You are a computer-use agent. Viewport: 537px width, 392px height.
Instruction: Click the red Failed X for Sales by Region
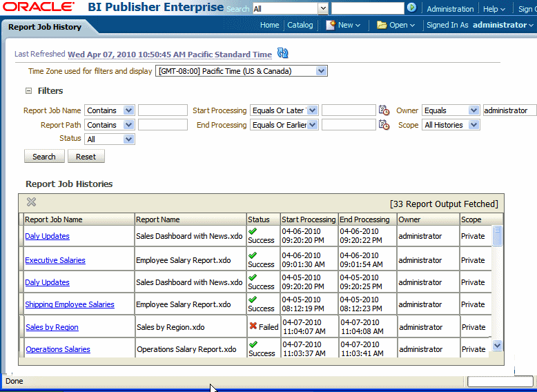pos(253,326)
